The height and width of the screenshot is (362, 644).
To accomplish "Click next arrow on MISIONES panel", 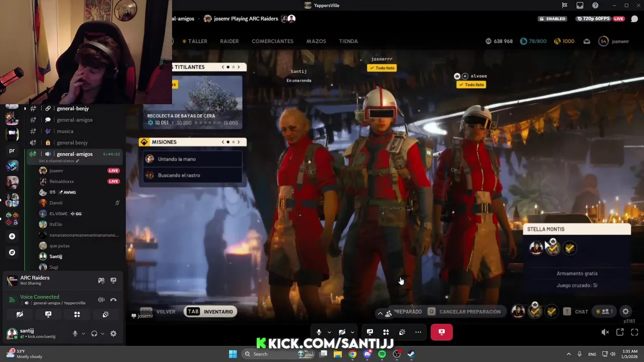I will coord(238,142).
